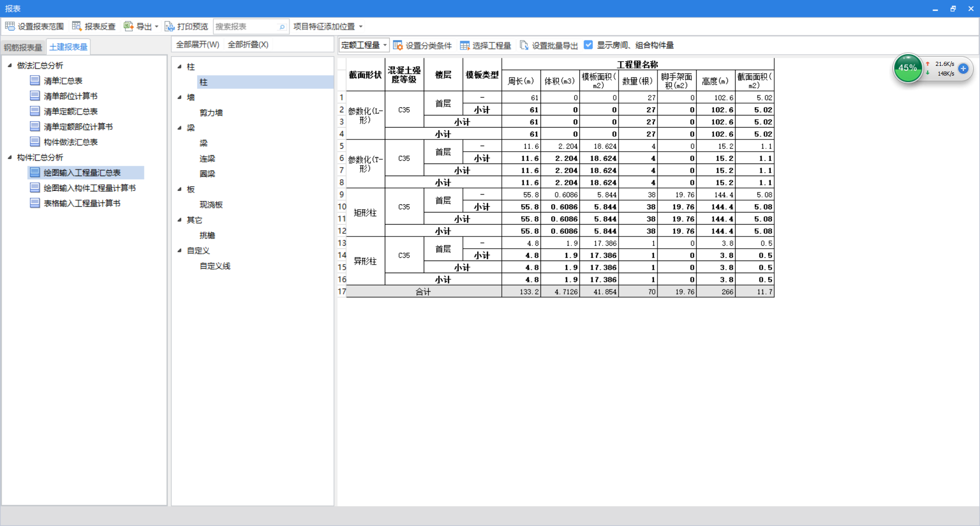Viewport: 980px width, 526px height.
Task: Select 现浇板 in component tree
Action: [x=211, y=204]
